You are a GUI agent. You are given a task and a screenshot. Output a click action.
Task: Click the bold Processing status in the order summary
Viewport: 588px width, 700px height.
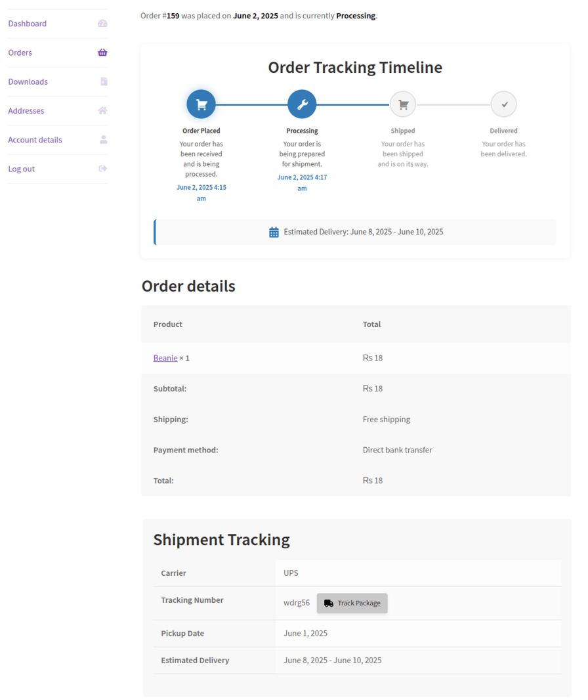point(356,16)
